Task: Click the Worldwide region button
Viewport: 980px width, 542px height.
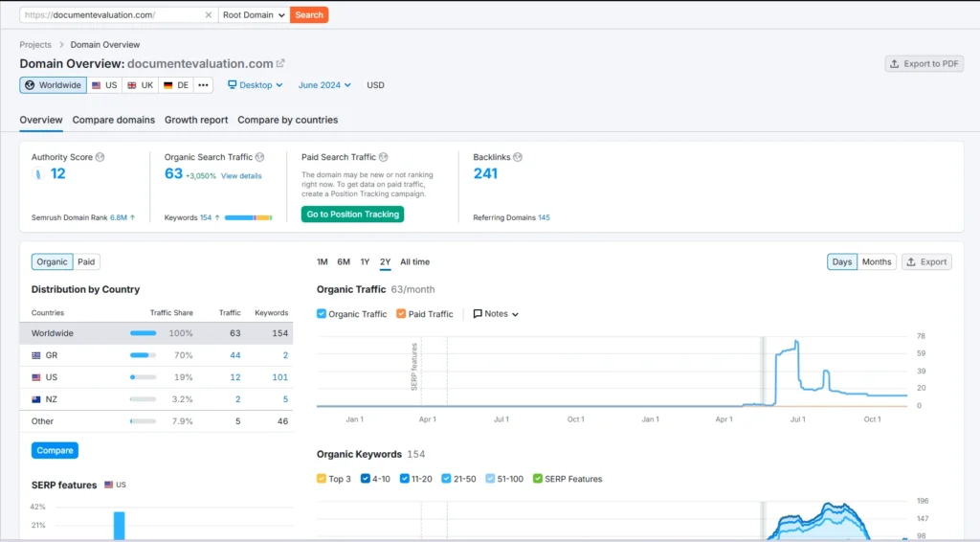Action: tap(54, 85)
